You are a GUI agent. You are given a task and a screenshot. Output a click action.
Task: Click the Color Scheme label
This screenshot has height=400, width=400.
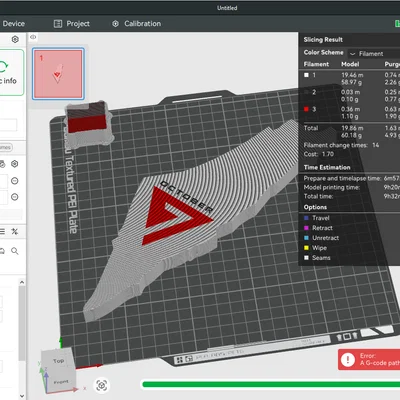point(323,52)
